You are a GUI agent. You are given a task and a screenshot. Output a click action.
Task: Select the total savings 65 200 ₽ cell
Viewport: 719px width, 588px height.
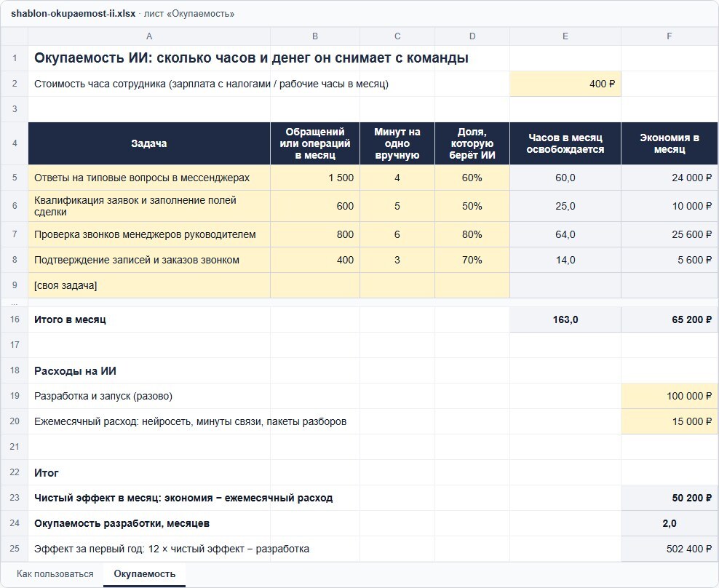tap(670, 319)
